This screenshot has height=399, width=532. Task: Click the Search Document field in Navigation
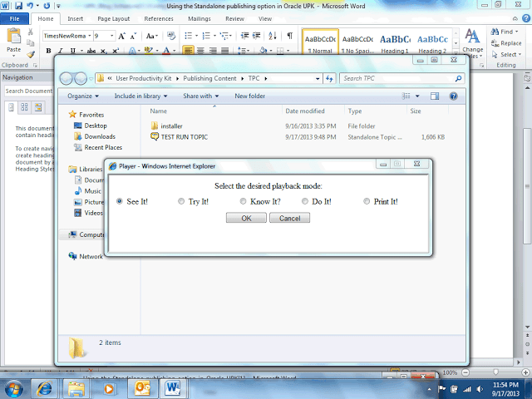(x=29, y=91)
